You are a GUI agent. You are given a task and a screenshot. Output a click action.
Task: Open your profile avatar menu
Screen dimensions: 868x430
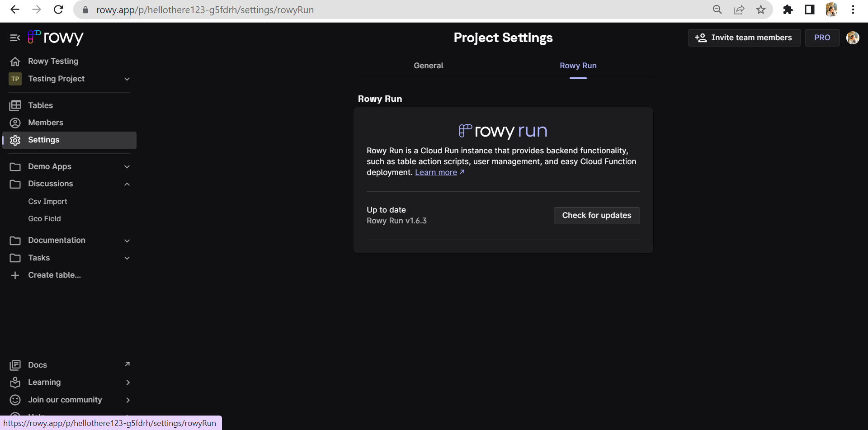point(853,38)
